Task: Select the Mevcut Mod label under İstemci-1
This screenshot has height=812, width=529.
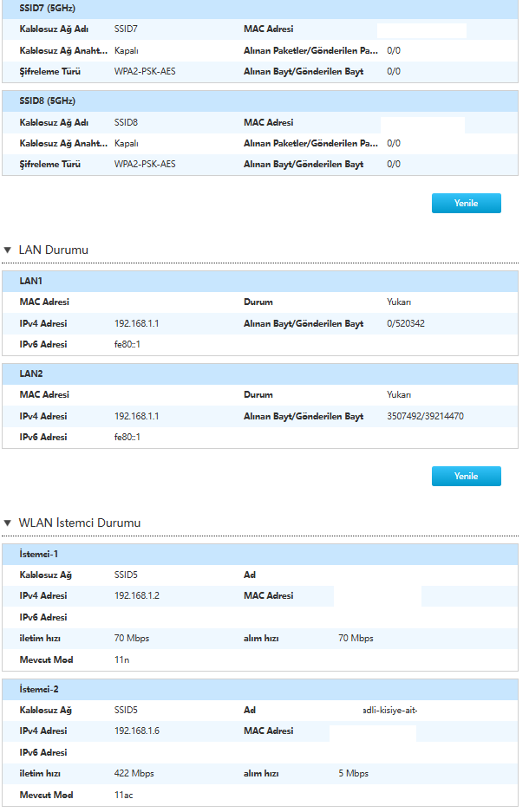Action: (x=46, y=659)
